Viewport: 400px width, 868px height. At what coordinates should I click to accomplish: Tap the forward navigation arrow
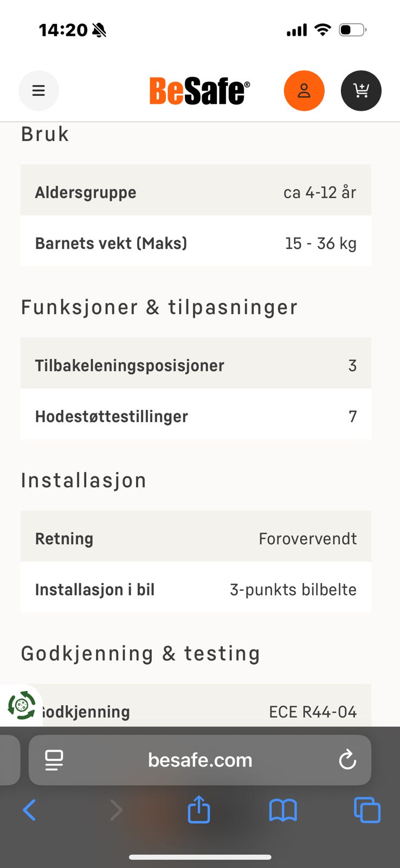116,810
